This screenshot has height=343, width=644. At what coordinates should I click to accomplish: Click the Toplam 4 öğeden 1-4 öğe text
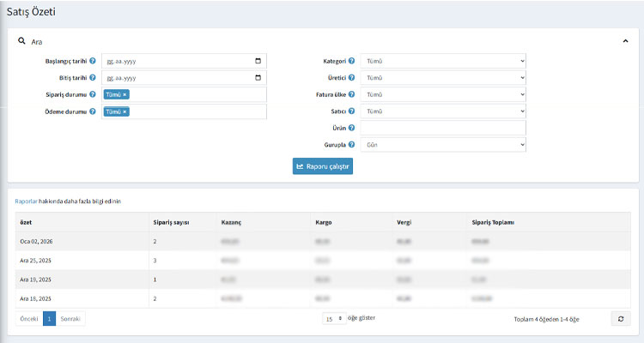[546, 319]
